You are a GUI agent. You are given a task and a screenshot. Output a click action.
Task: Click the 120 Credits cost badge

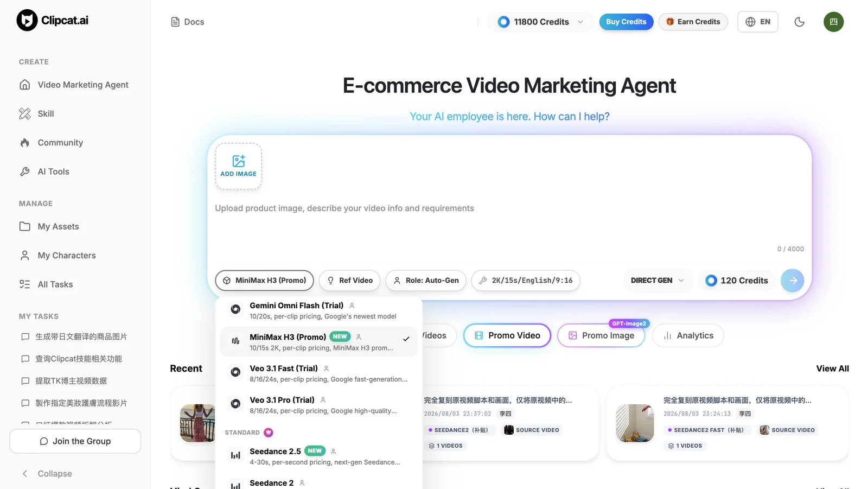[736, 281]
